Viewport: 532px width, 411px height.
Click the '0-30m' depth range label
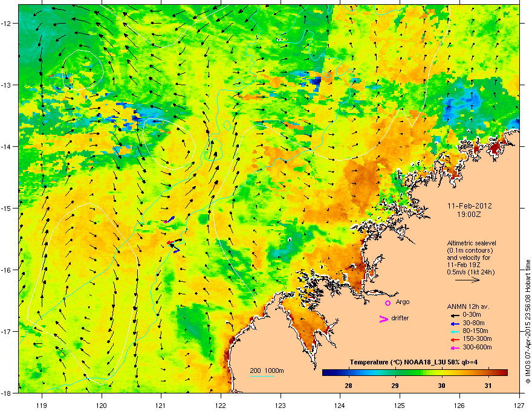point(472,315)
